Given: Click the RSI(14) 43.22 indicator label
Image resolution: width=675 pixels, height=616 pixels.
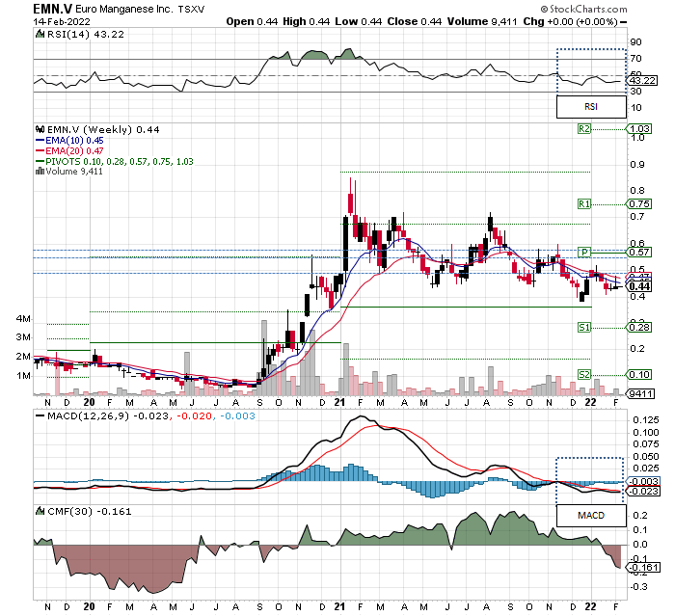Looking at the screenshot, I should pyautogui.click(x=85, y=35).
